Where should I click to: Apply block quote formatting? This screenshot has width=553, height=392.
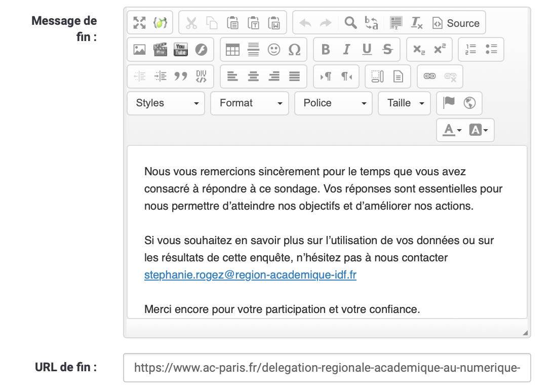click(181, 76)
